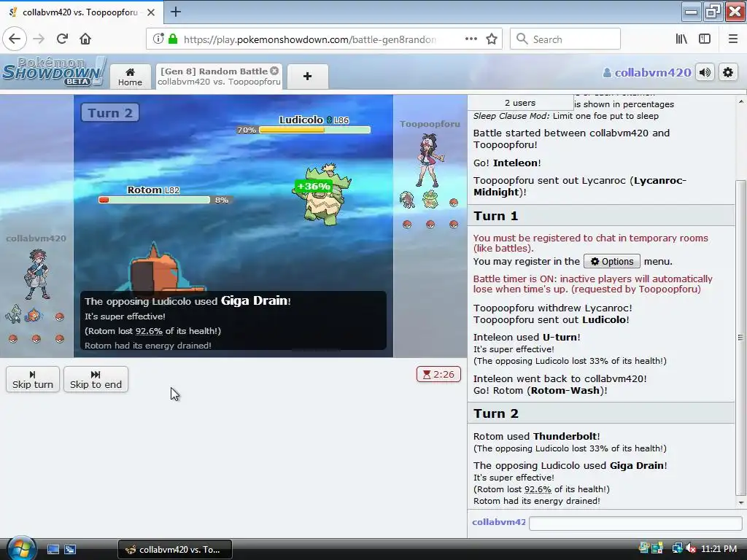Viewport: 747px width, 560px height.
Task: Click the Toopoopforu trainer avatar
Action: pos(430,160)
